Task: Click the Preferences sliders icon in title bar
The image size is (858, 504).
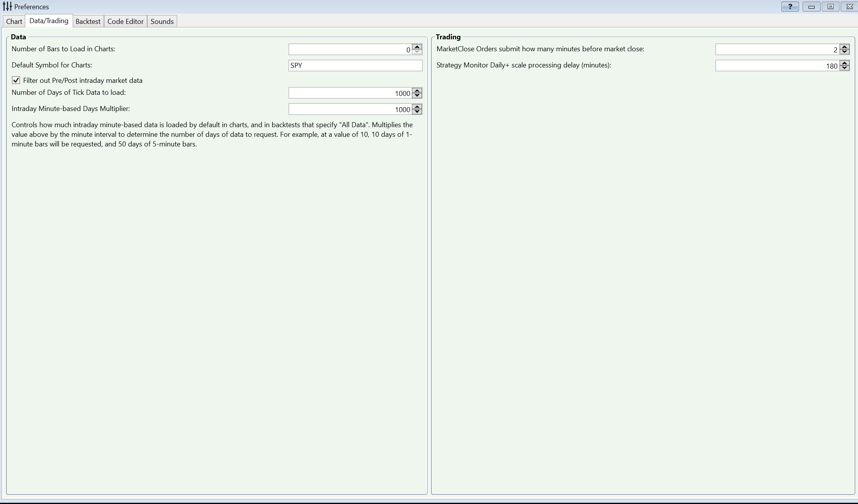Action: (x=7, y=7)
